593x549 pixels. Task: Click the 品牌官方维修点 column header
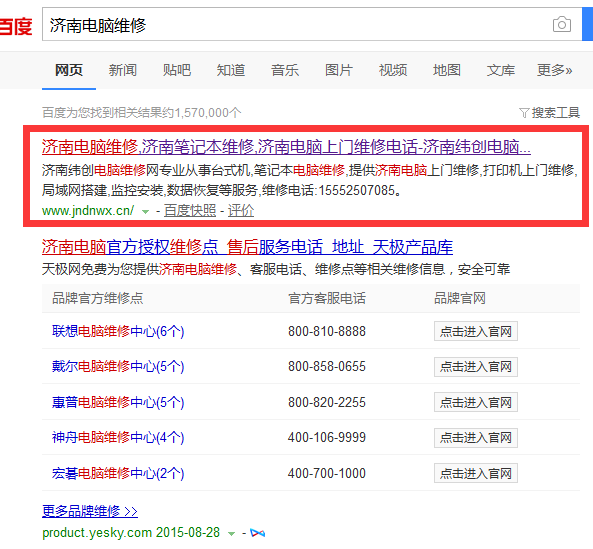pyautogui.click(x=98, y=298)
